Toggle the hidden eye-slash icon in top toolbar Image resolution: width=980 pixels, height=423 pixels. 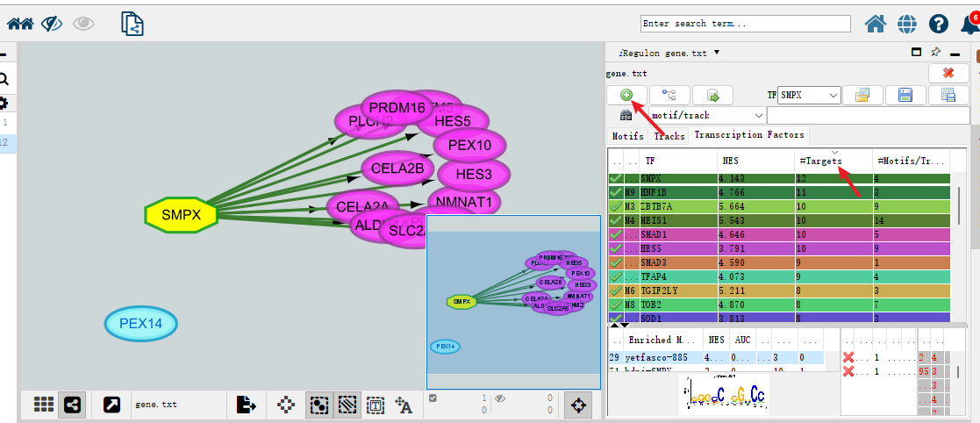[x=52, y=24]
